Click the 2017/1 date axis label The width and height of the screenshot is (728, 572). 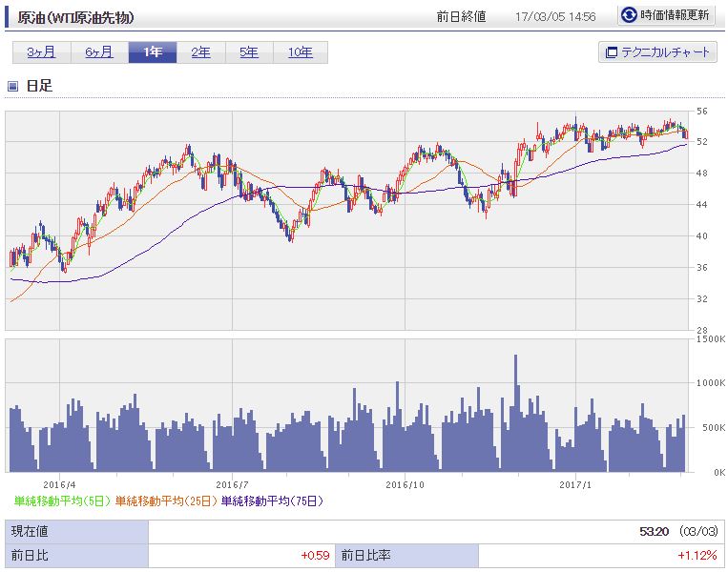[575, 485]
